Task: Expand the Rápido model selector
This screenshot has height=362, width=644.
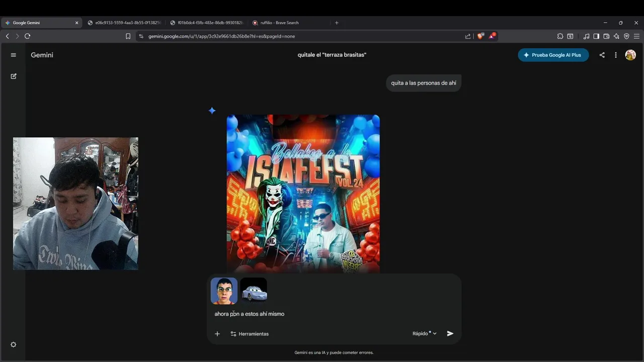Action: click(425, 333)
